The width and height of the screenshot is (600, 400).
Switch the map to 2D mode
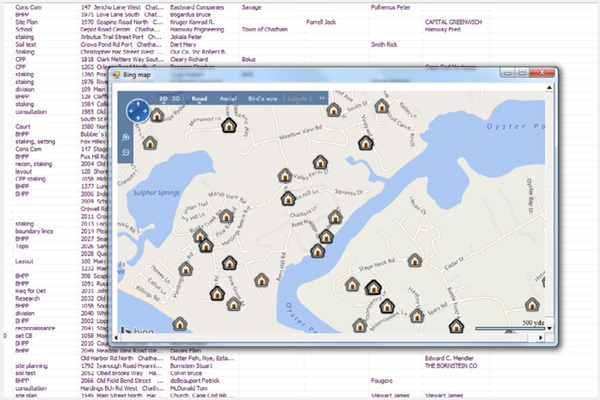(x=163, y=98)
